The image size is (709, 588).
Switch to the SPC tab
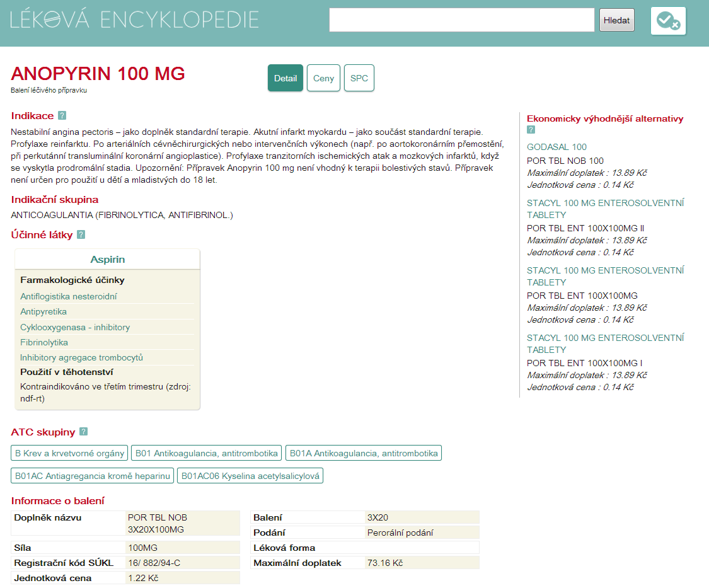point(359,78)
